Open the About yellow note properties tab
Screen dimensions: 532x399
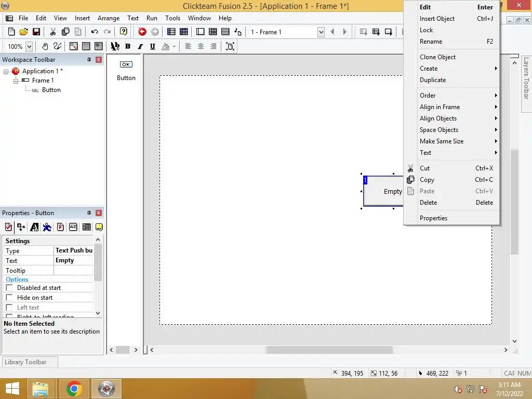99,227
